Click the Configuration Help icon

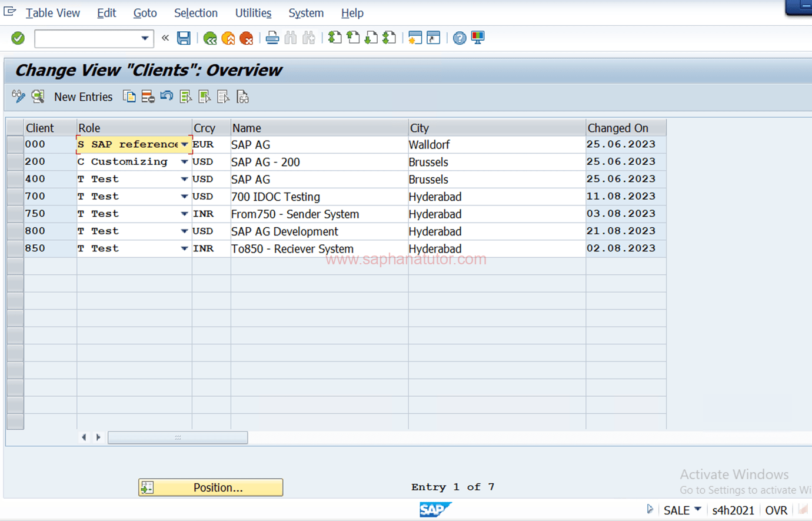click(x=242, y=97)
